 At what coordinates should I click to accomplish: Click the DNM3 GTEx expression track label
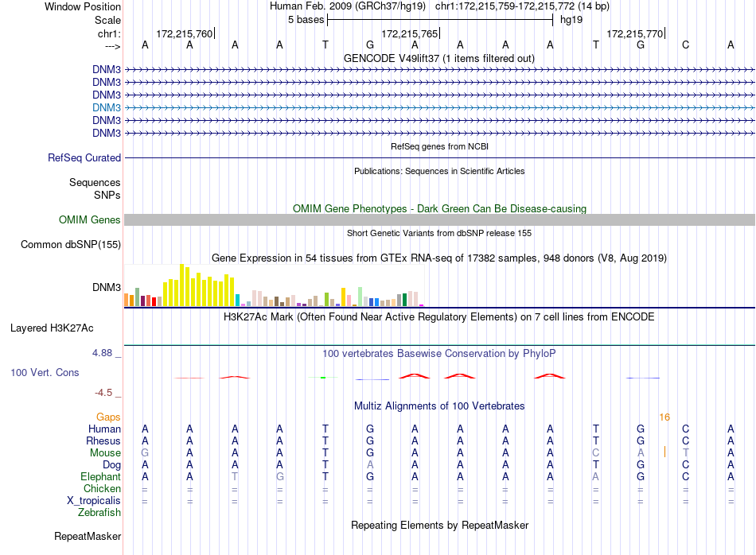tap(106, 287)
